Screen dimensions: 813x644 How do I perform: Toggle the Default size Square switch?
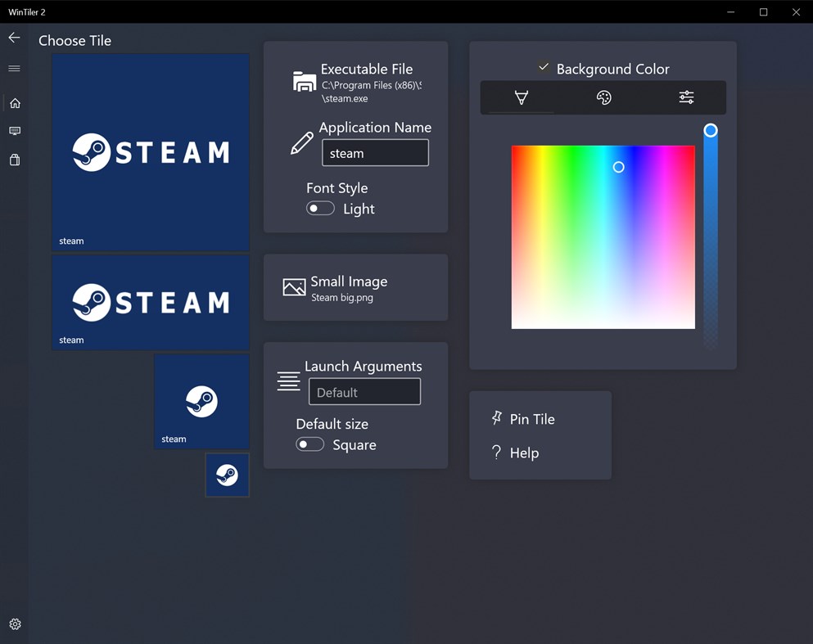tap(309, 444)
